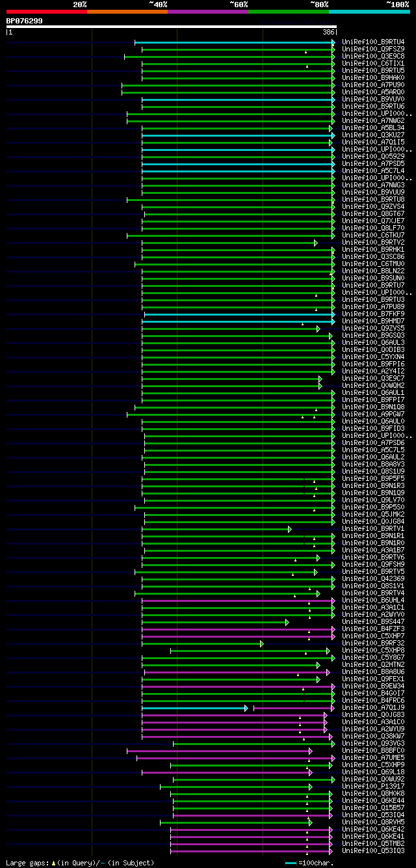This screenshot has width=416, height=868.
Task: Click the purple ~60% identity legend segment
Action: [x=207, y=12]
